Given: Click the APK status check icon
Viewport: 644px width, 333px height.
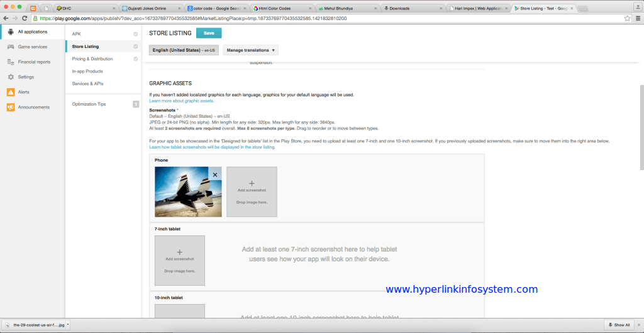Looking at the screenshot, I should click(136, 34).
